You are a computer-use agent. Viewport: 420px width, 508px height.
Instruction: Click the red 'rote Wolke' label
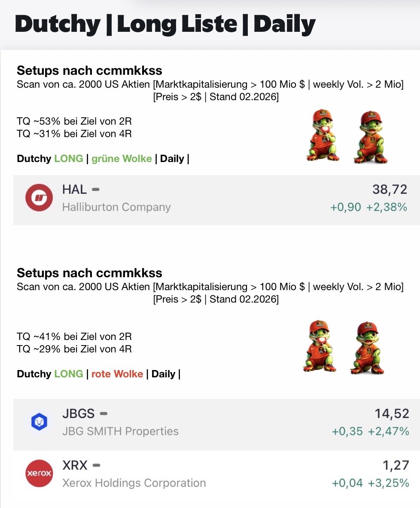click(x=117, y=374)
